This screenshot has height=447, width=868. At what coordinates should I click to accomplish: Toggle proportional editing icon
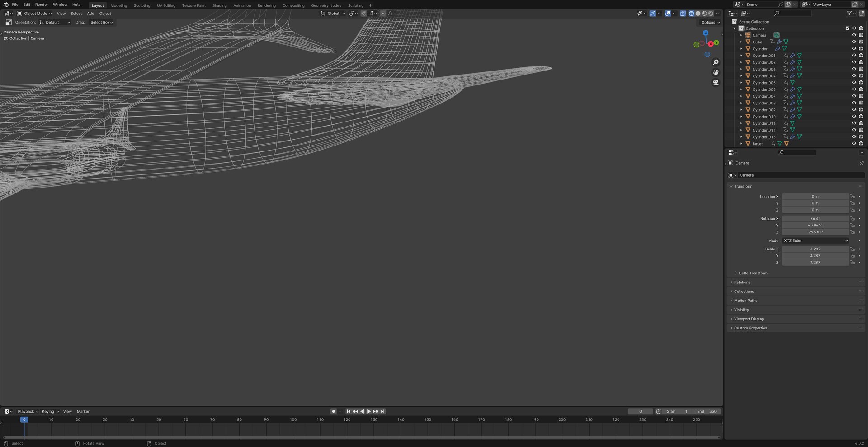click(x=383, y=14)
